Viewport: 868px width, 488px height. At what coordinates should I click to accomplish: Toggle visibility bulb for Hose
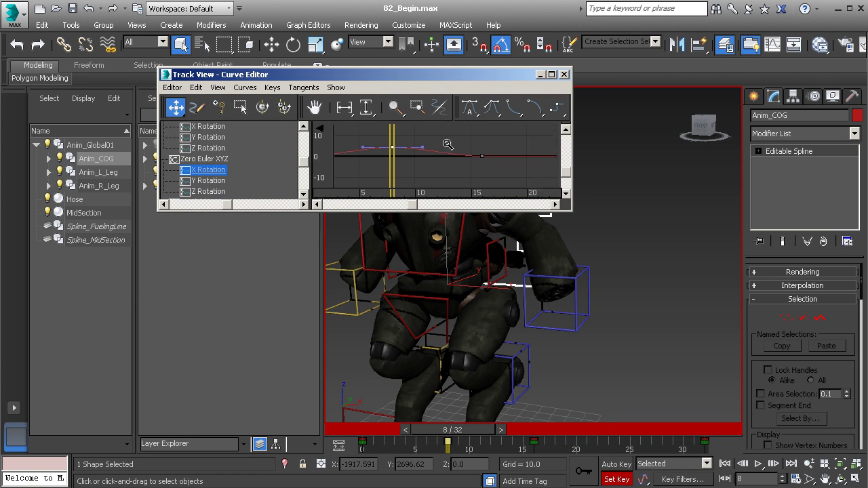[x=47, y=199]
